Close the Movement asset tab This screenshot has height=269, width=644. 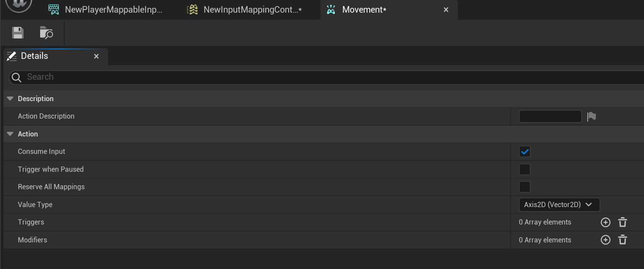(446, 10)
